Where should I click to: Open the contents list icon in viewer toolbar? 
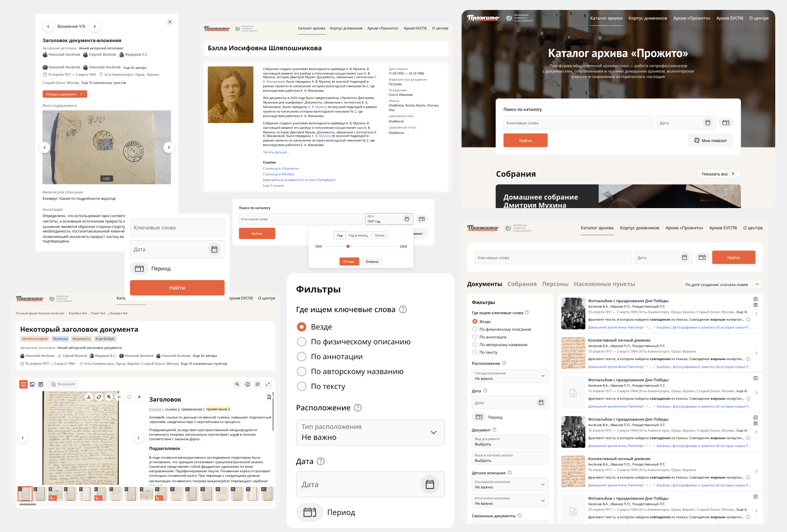coord(257,384)
